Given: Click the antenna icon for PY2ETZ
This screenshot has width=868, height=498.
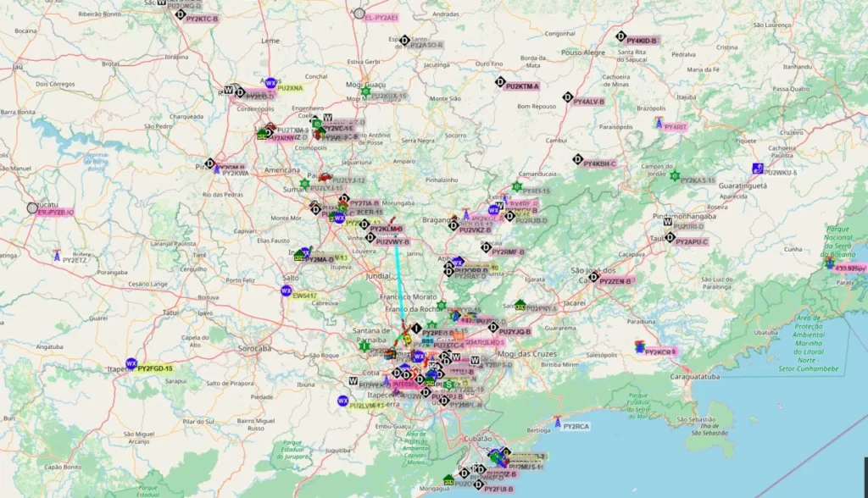Looking at the screenshot, I should (x=57, y=255).
